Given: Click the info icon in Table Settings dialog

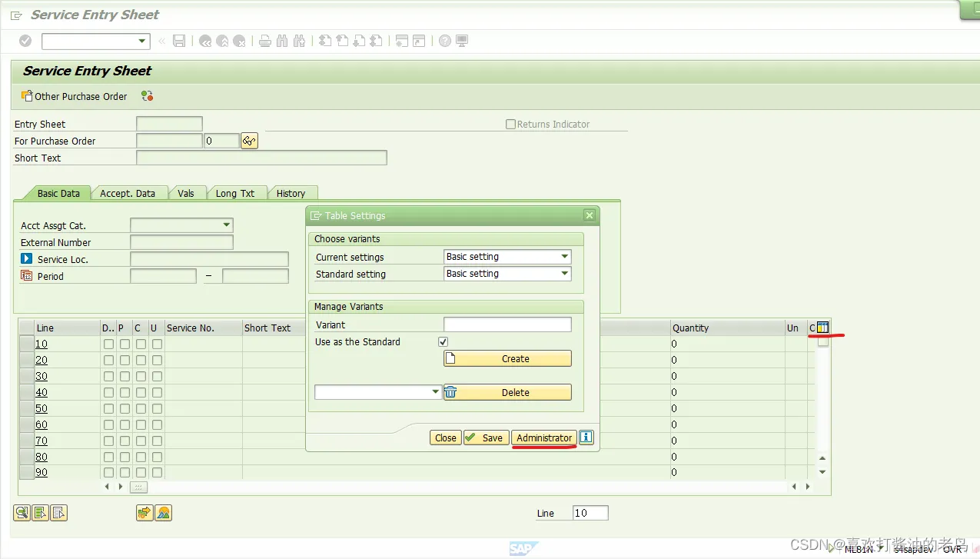Looking at the screenshot, I should tap(586, 438).
